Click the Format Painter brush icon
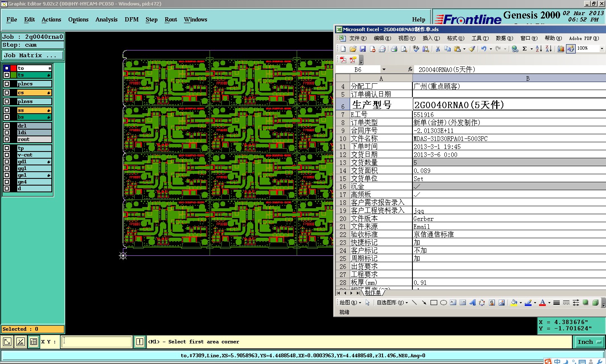The image size is (606, 364). pos(472,49)
